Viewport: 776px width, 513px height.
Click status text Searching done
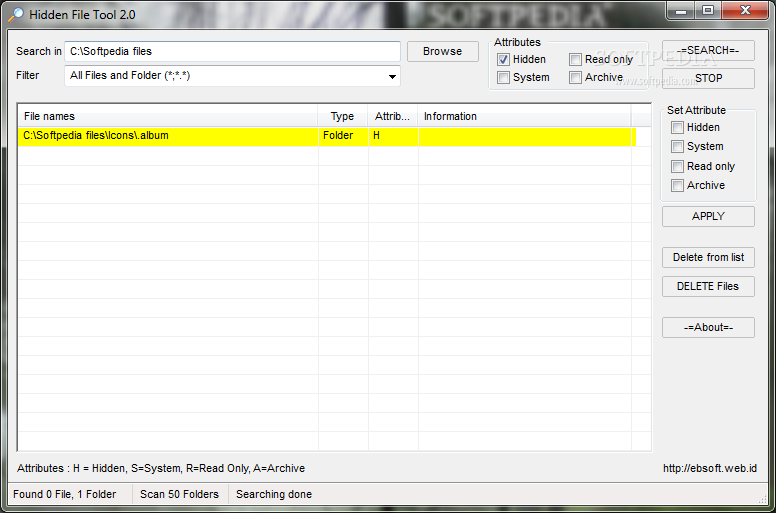point(274,494)
